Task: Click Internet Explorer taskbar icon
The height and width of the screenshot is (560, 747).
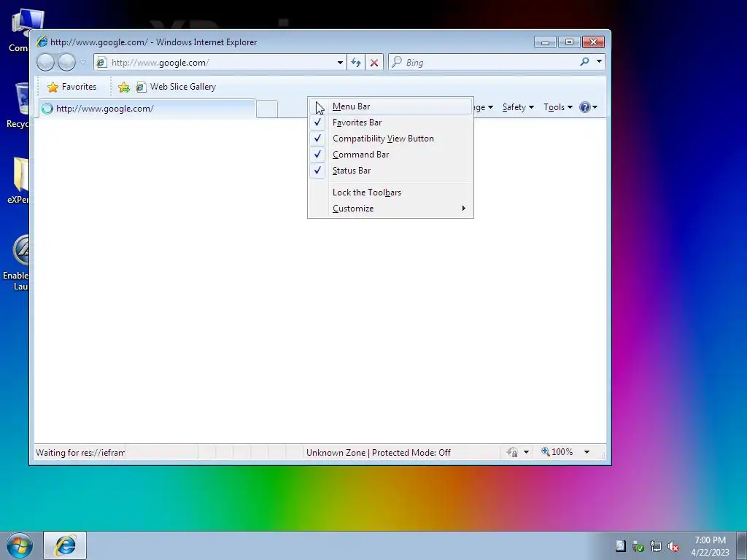Action: 65,545
